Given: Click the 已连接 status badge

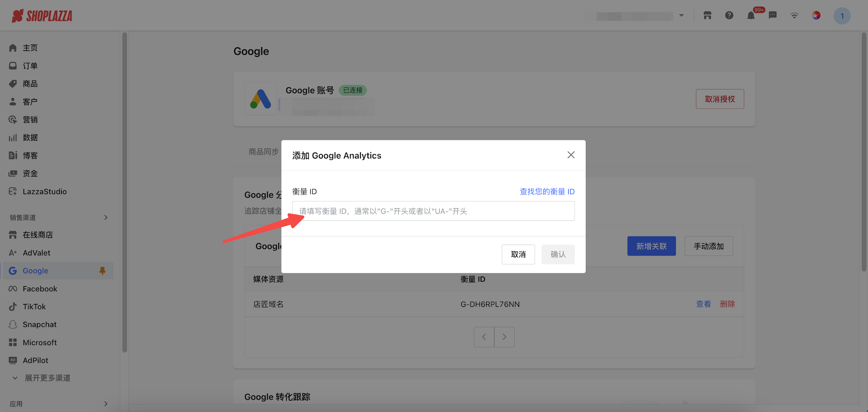Looking at the screenshot, I should [x=353, y=90].
